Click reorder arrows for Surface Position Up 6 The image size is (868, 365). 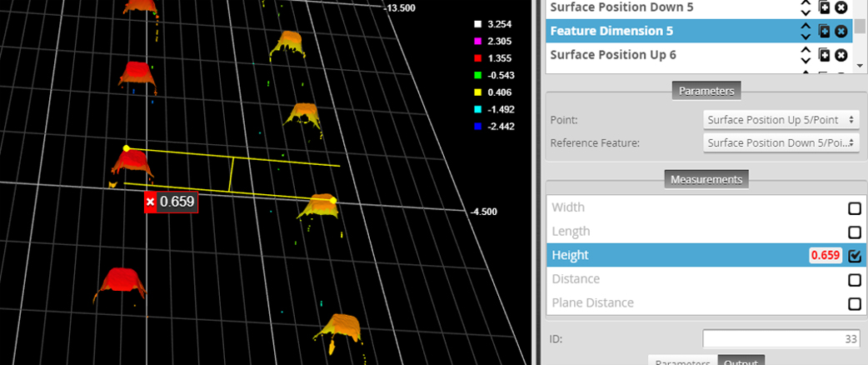[x=806, y=55]
